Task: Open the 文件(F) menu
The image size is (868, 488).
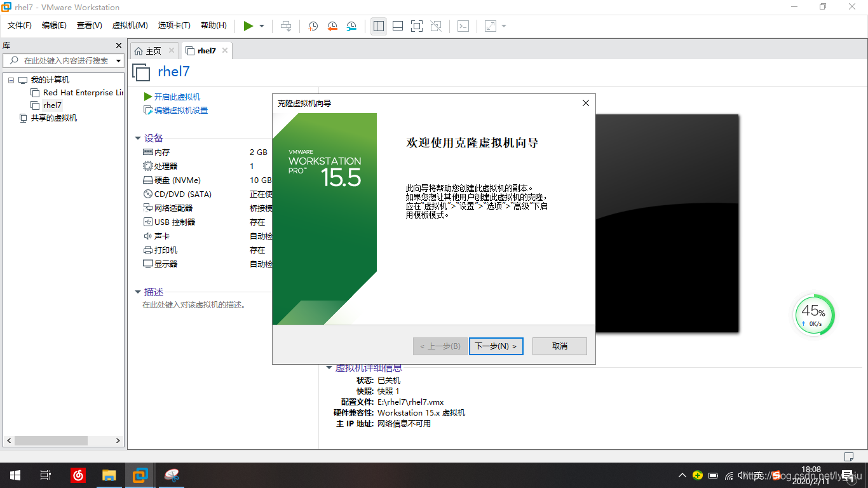Action: (x=20, y=25)
